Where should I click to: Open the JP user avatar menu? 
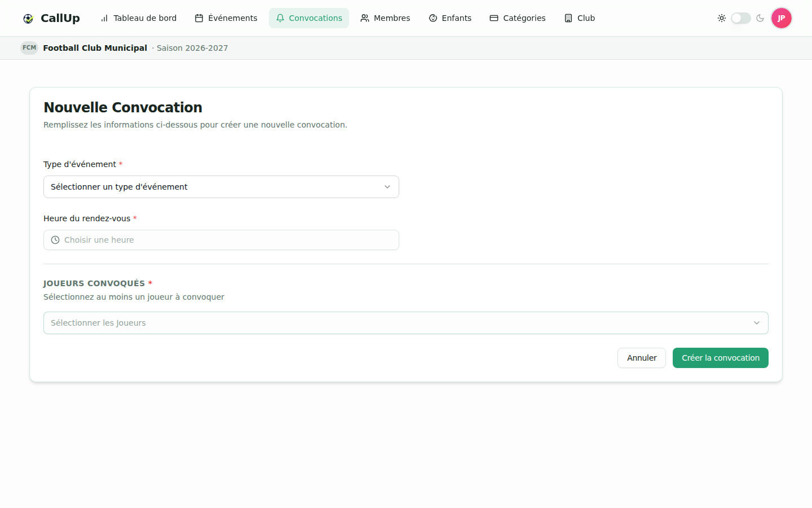782,18
